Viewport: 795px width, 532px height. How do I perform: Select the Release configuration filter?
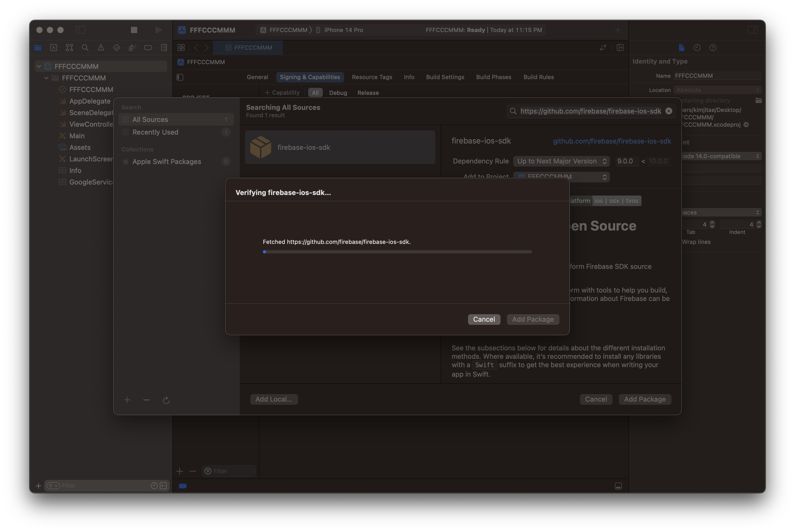(368, 93)
